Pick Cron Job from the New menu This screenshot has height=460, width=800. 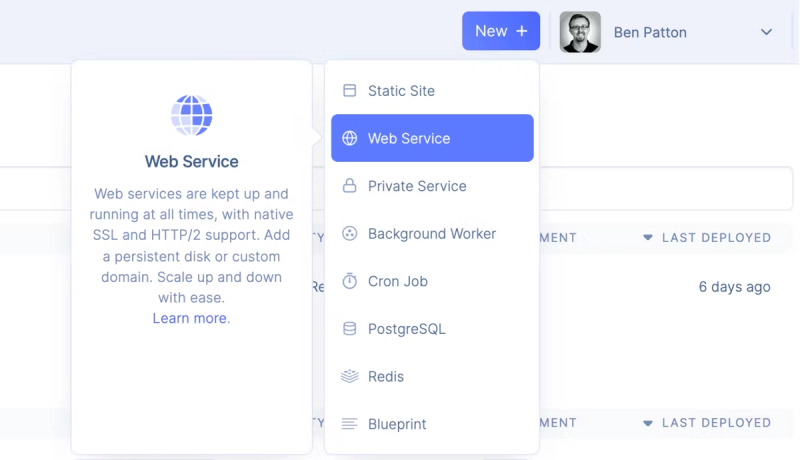[398, 281]
